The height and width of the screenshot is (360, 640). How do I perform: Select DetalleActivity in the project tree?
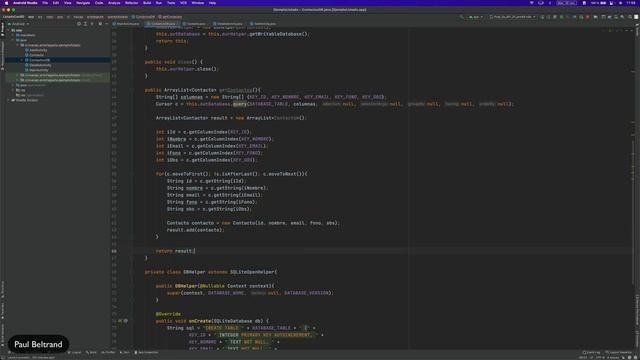click(x=40, y=65)
